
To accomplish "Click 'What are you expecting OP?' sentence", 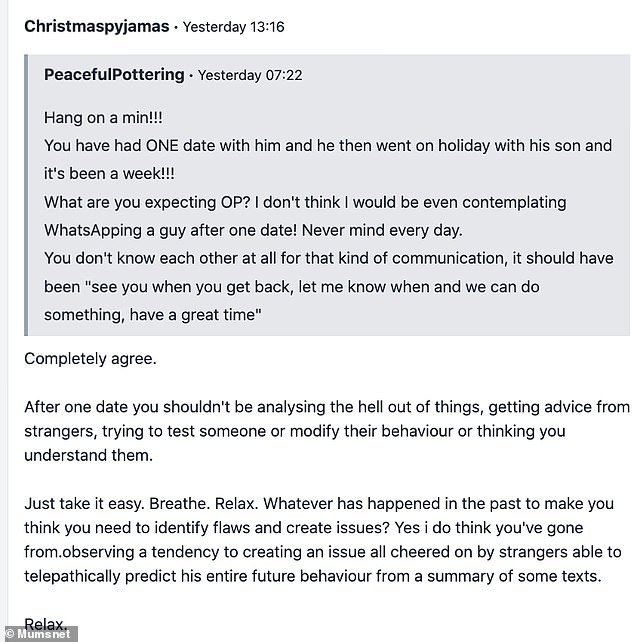I will pyautogui.click(x=147, y=203).
